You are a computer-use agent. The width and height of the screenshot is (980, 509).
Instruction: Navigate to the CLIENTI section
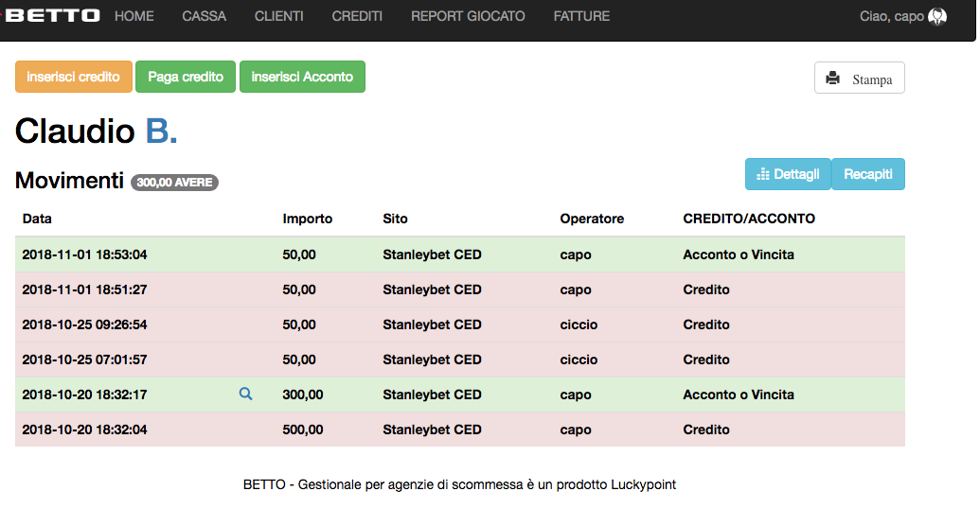click(x=279, y=16)
